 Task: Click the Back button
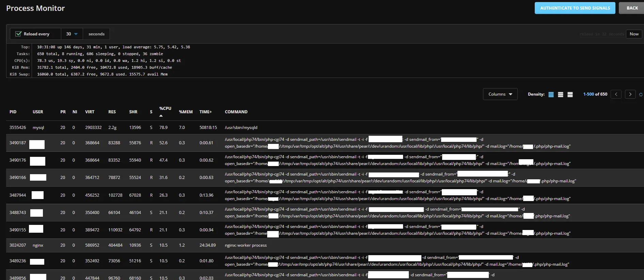[x=632, y=8]
